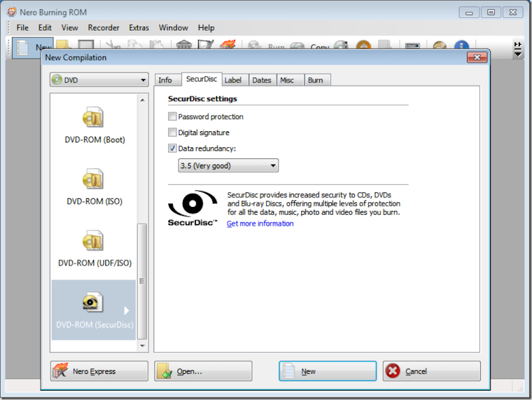Switch to the Label tab
Viewport: 532px width, 400px height.
click(235, 79)
